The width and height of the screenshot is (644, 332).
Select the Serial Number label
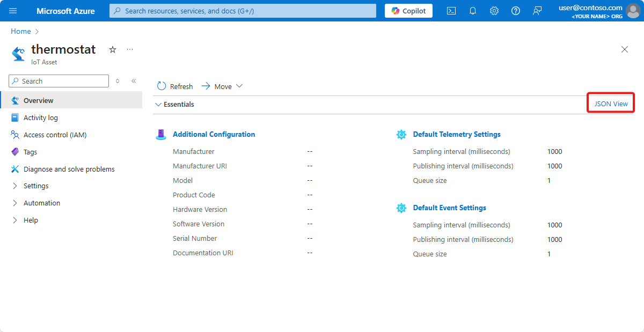[195, 239]
